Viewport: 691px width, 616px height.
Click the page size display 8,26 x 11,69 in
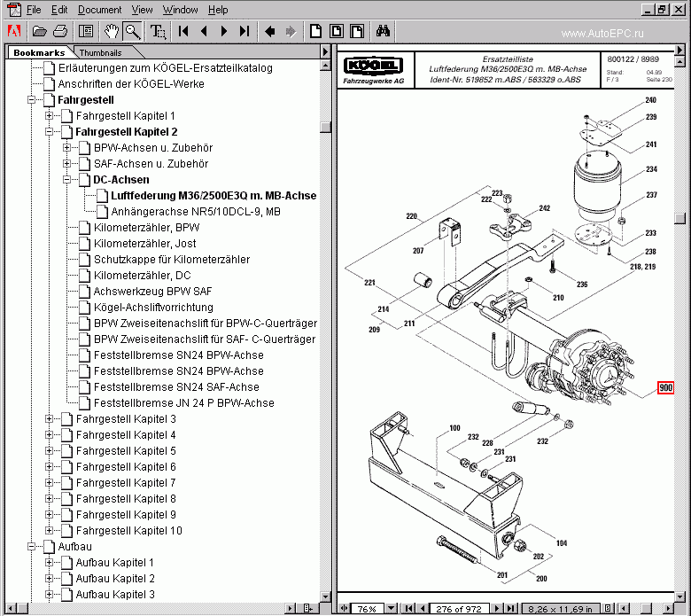pyautogui.click(x=560, y=609)
